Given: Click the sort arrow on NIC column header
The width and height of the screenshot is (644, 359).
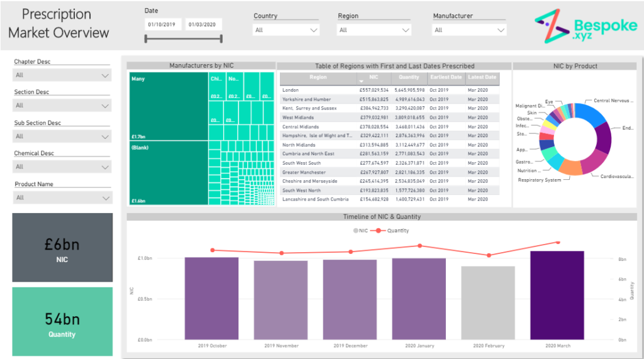Looking at the screenshot, I should pyautogui.click(x=362, y=81).
